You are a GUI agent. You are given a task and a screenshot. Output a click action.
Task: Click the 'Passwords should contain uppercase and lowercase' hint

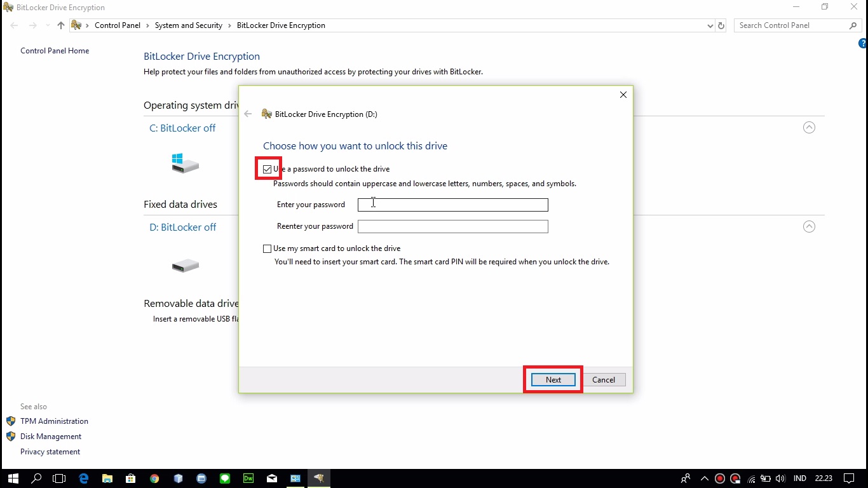[424, 184]
